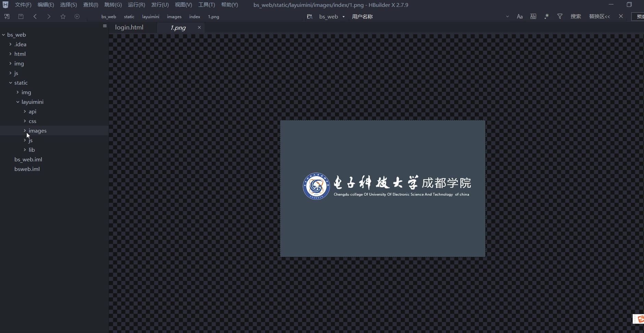Toggle case-sensitive Aa search option
Image resolution: width=644 pixels, height=333 pixels.
click(520, 16)
